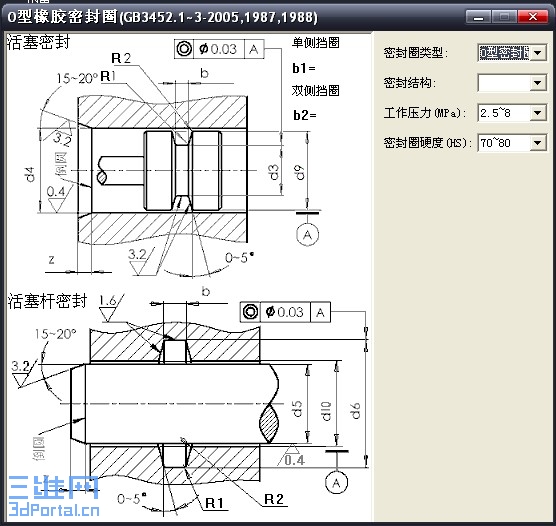Viewport: 556px width, 526px height.
Task: Click the d10 dimension label in rod diagram
Action: click(326, 411)
